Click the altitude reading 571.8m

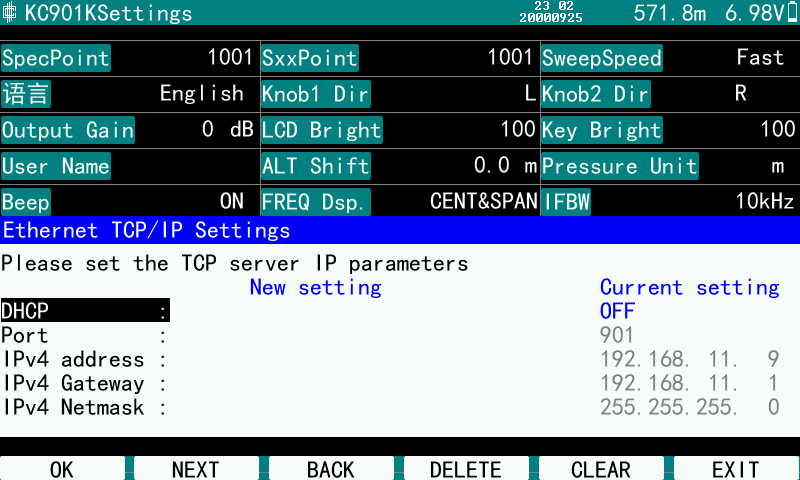point(670,13)
